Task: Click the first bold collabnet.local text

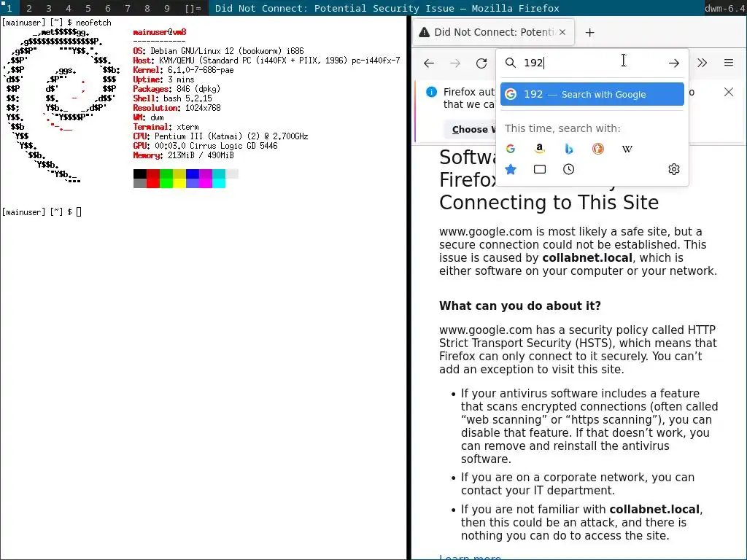Action: 587,257
